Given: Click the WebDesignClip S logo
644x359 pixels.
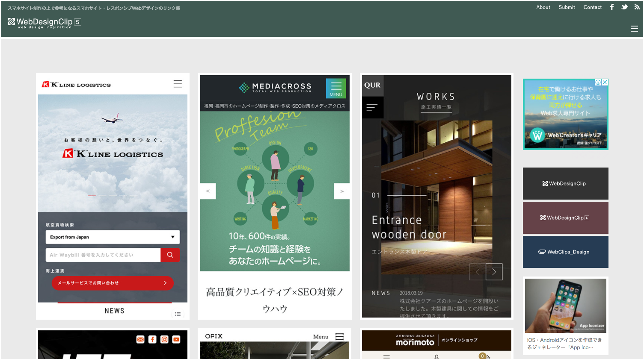Looking at the screenshot, I should [44, 22].
